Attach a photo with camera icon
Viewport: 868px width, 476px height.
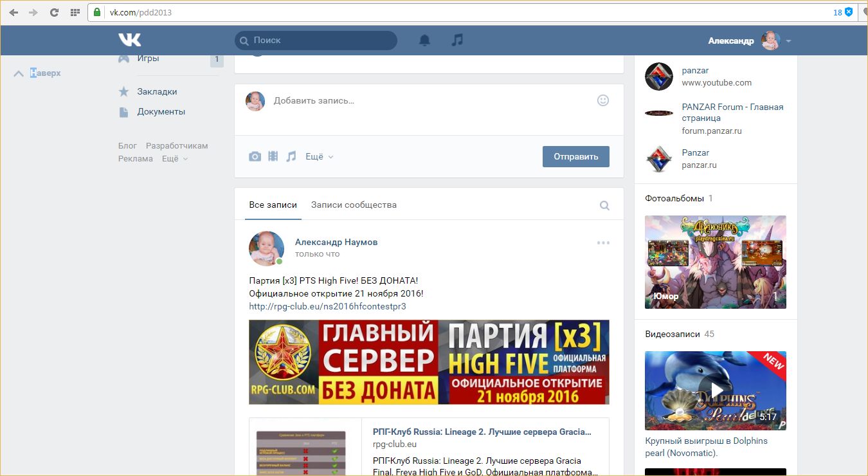[x=255, y=156]
